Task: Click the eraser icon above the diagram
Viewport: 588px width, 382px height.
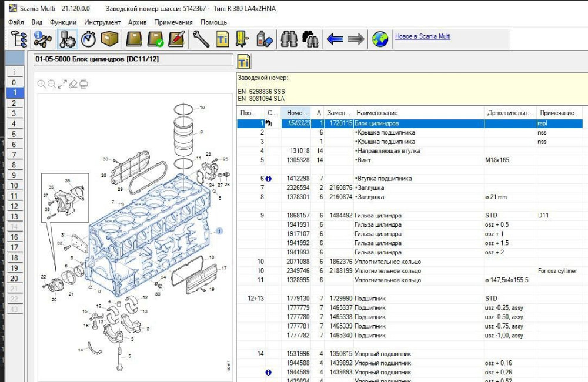Action: 73,84
